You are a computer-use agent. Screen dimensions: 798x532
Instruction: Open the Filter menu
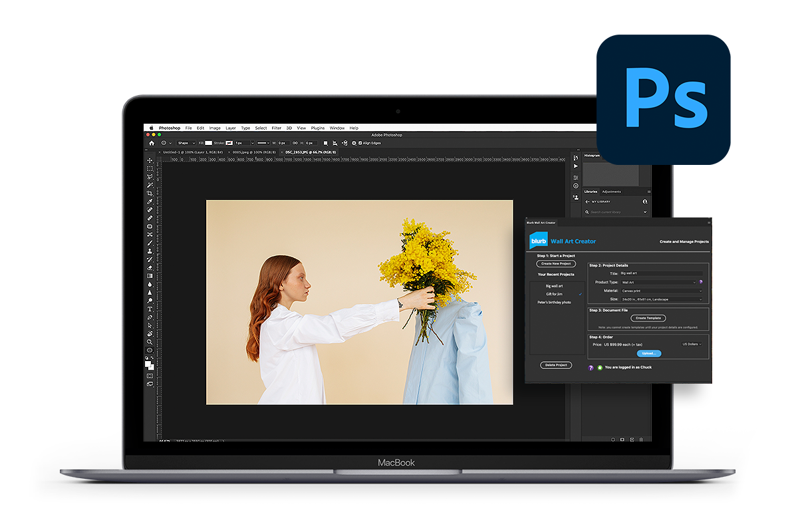276,128
